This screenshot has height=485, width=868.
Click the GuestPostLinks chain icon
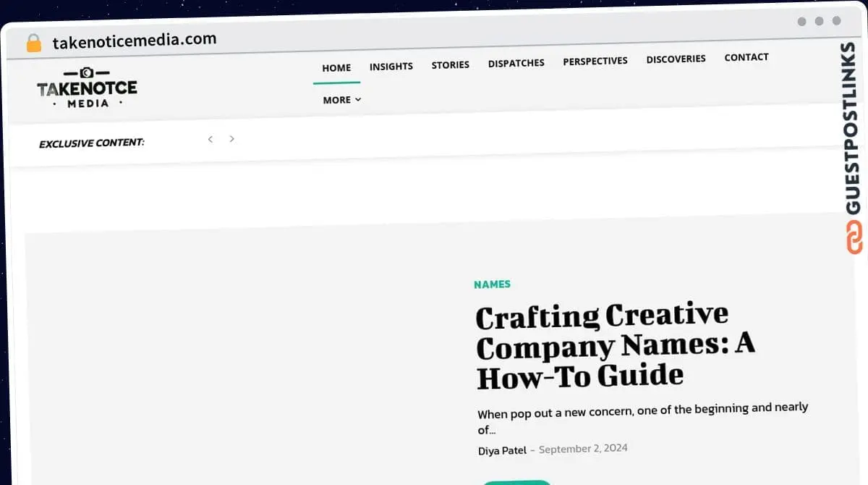[x=854, y=237]
